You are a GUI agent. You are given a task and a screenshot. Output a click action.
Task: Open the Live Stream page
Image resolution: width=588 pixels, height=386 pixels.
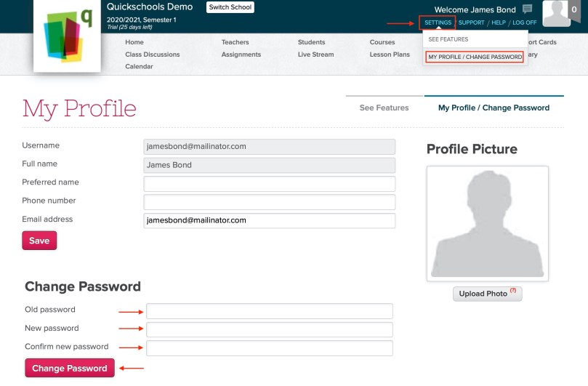315,55
